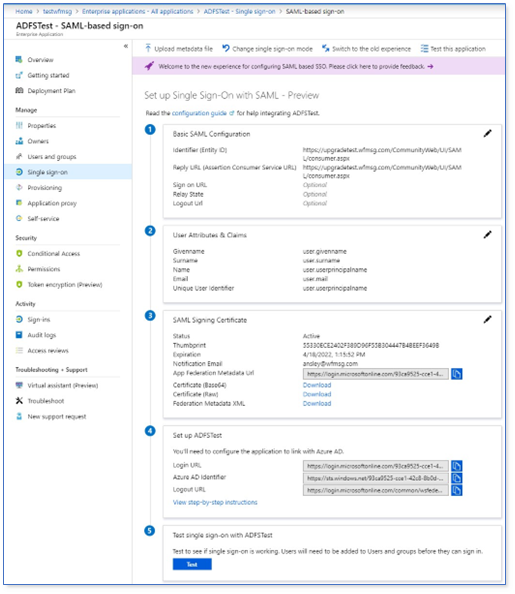Download the Certificate (Base64)
This screenshot has width=515, height=594.
pos(317,385)
